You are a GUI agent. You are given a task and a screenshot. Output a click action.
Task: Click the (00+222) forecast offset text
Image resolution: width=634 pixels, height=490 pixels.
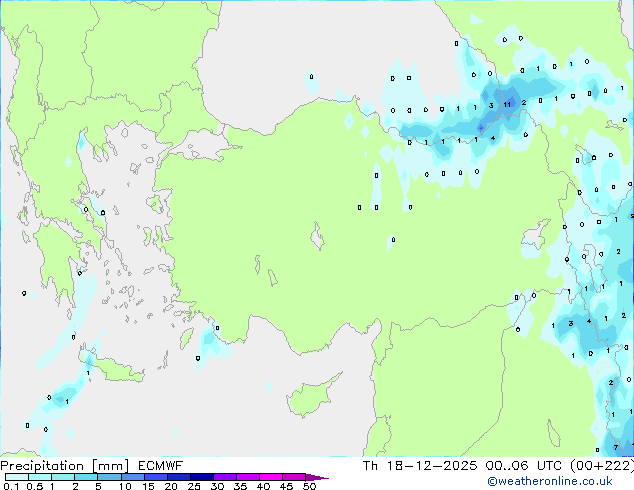click(602, 466)
